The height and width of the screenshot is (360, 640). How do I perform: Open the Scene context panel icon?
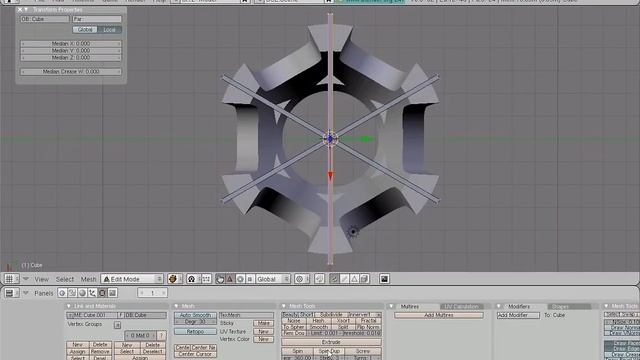113,293
